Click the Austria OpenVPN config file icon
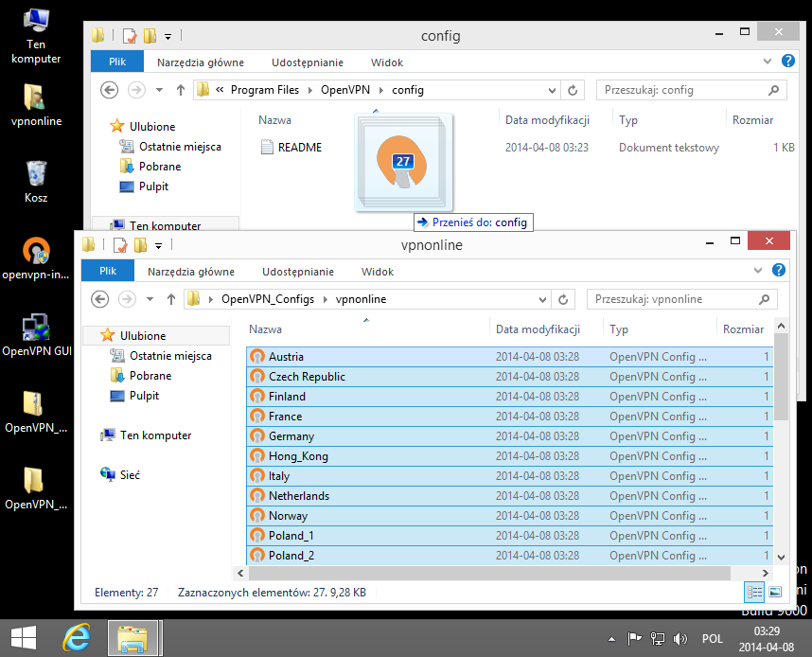Screen dimensions: 812x657 pos(257,357)
